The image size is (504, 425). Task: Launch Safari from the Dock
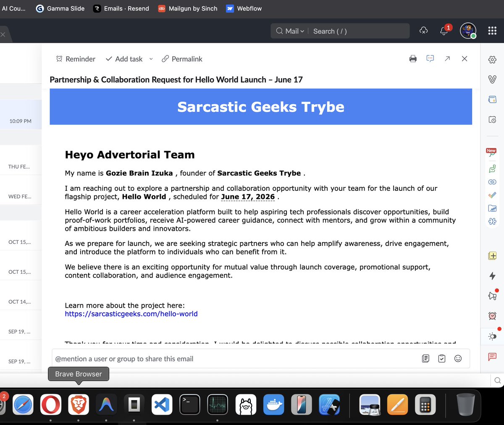click(x=23, y=405)
